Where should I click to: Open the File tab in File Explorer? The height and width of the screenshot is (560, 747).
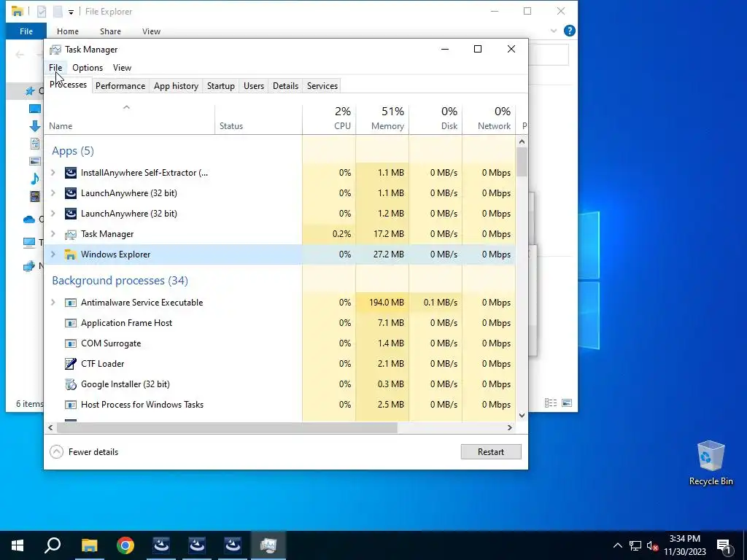pyautogui.click(x=26, y=31)
